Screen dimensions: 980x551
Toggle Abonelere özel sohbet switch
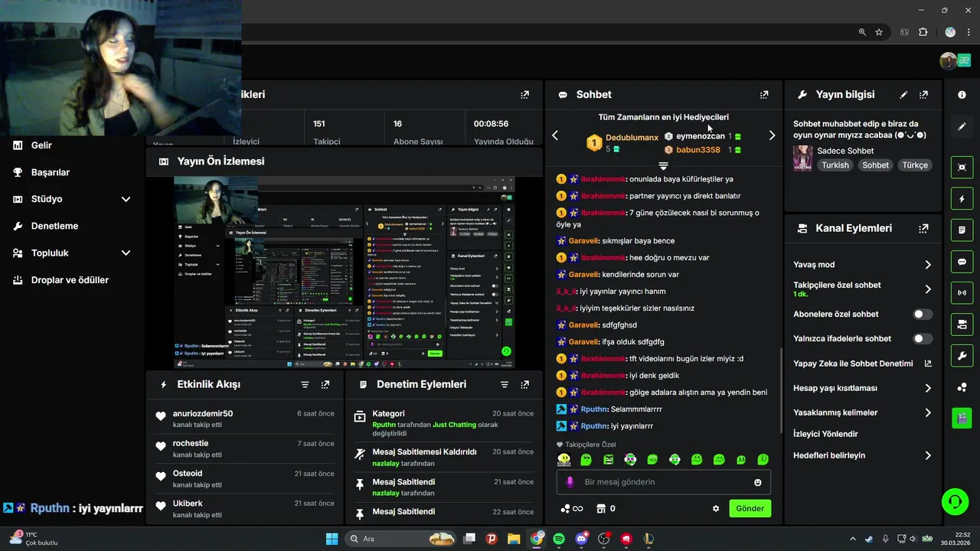(x=923, y=315)
